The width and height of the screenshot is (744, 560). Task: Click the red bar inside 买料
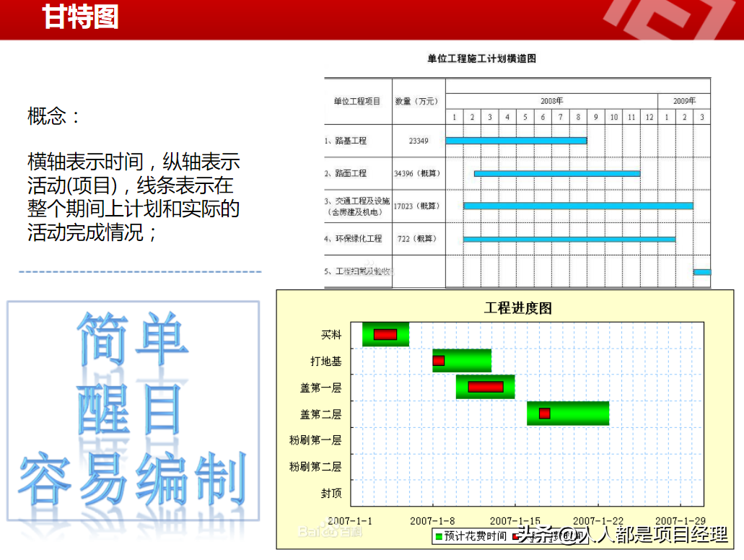click(x=385, y=335)
